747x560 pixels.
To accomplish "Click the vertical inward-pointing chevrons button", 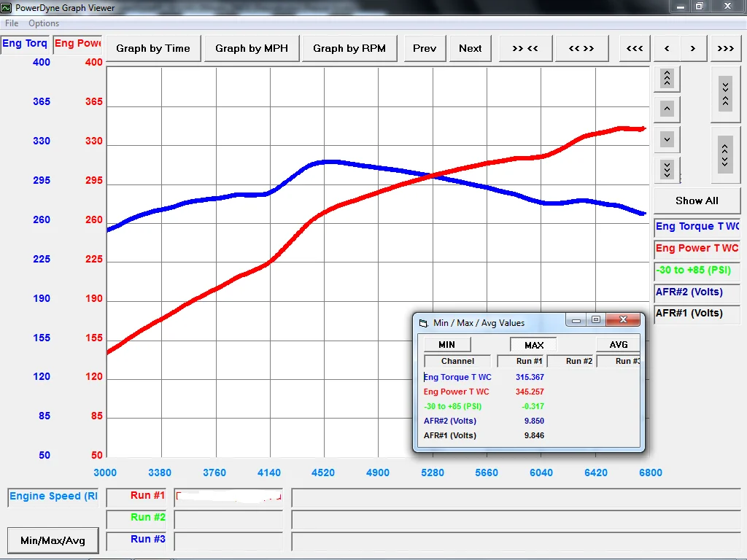I will coord(725,94).
